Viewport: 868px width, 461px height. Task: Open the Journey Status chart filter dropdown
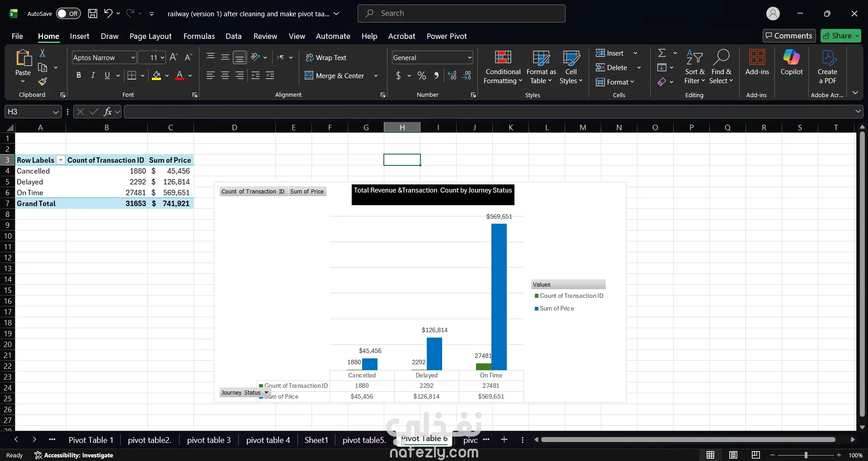coord(266,392)
